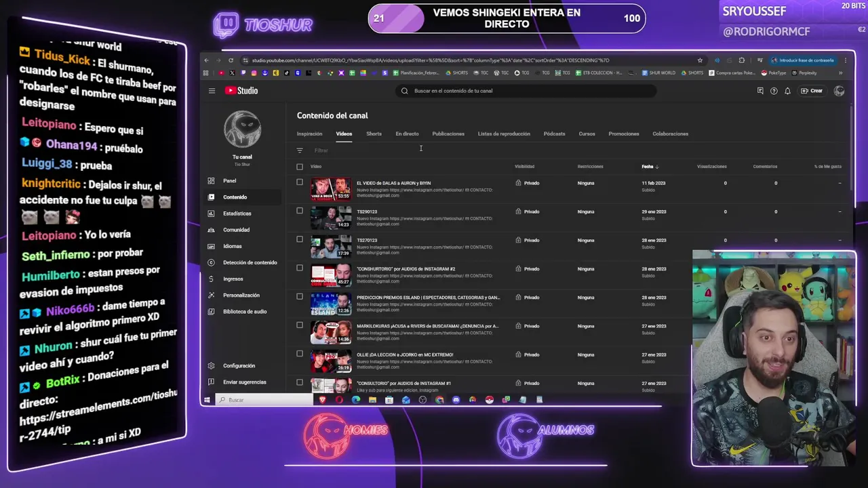Open the Windows Start menu
The image size is (868, 488).
(207, 400)
